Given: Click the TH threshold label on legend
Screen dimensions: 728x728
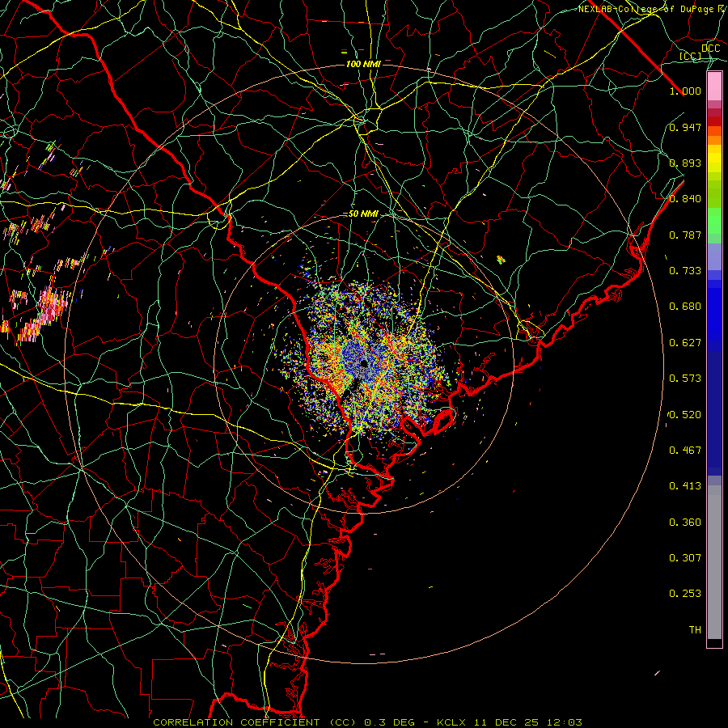Looking at the screenshot, I should pyautogui.click(x=695, y=630).
